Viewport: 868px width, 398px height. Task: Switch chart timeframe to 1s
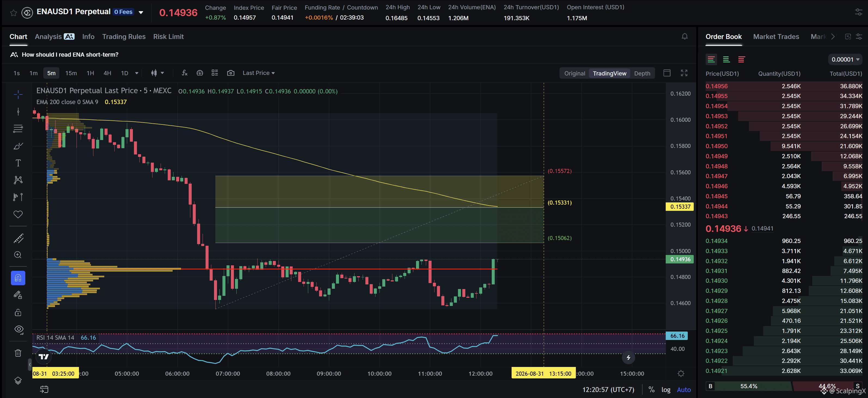click(17, 73)
